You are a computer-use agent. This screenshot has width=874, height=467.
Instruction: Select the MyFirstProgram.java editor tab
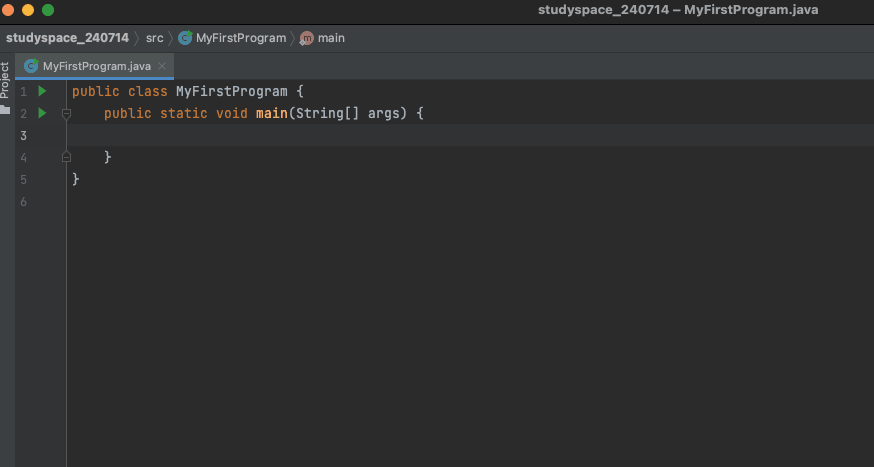point(96,66)
